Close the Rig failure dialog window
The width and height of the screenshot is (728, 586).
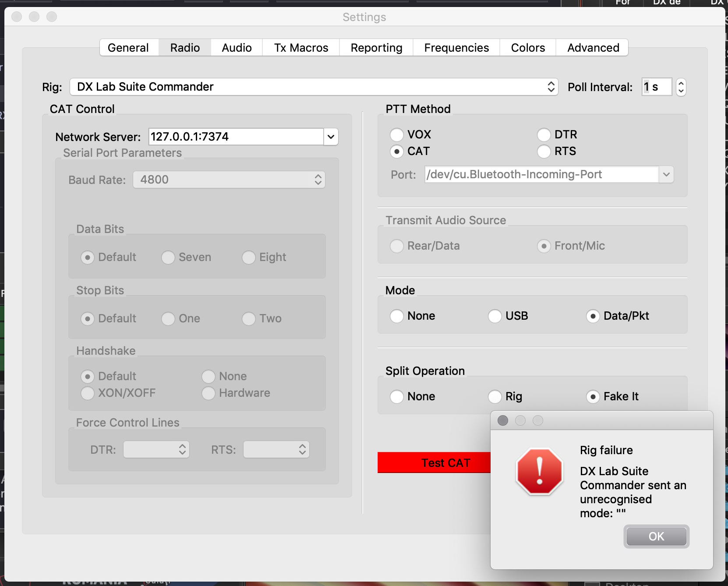503,420
